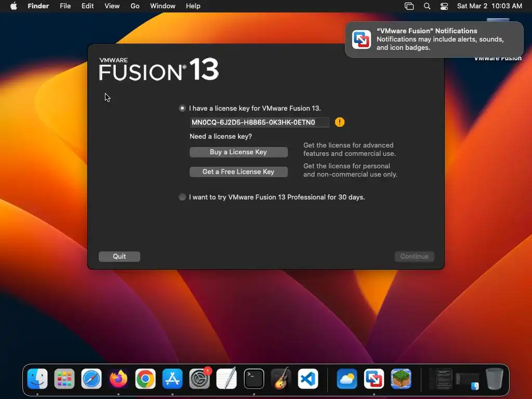Launch Terminal from the Dock
Screen dimensions: 532x399
[254, 379]
